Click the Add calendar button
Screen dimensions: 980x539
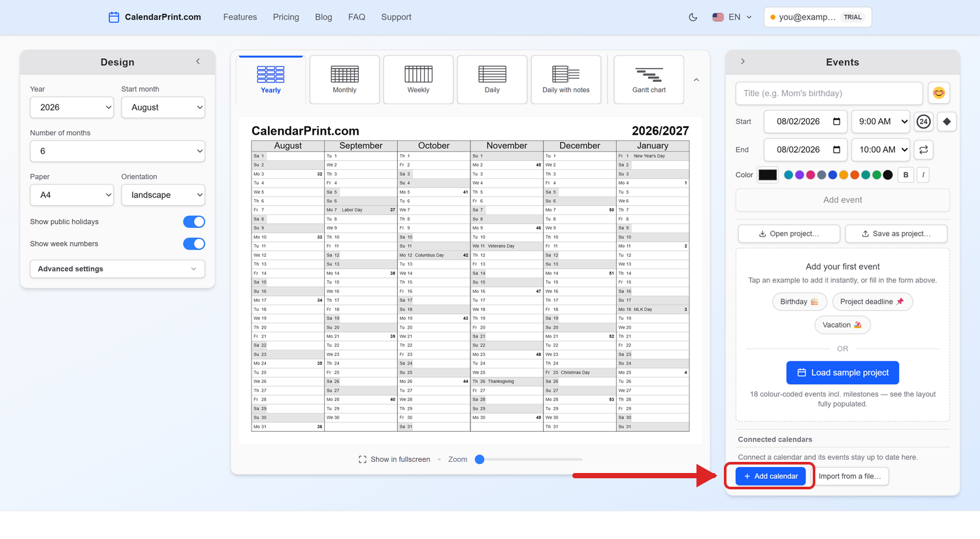click(771, 476)
